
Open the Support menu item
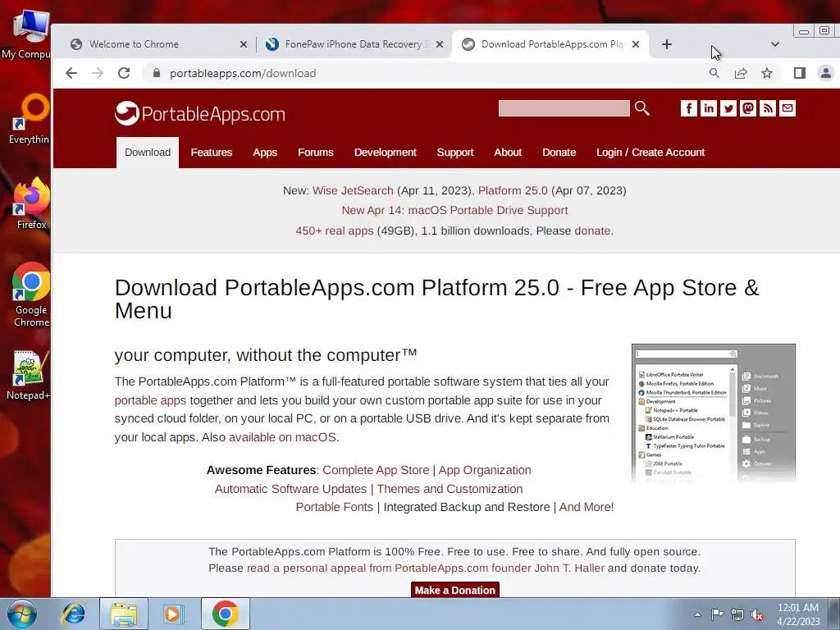455,153
